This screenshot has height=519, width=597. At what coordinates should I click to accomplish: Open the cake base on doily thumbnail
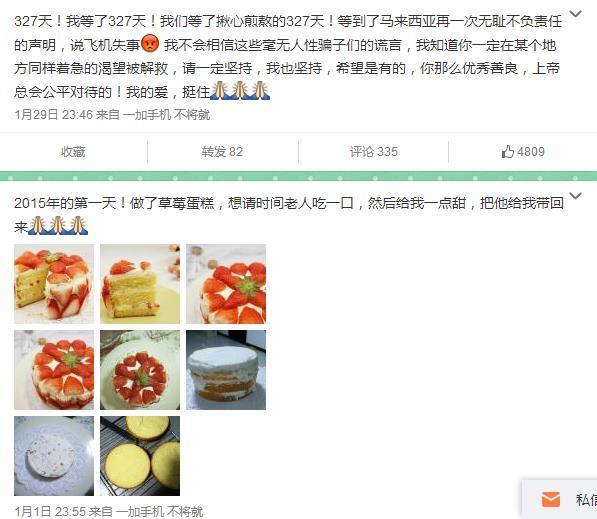click(x=54, y=456)
